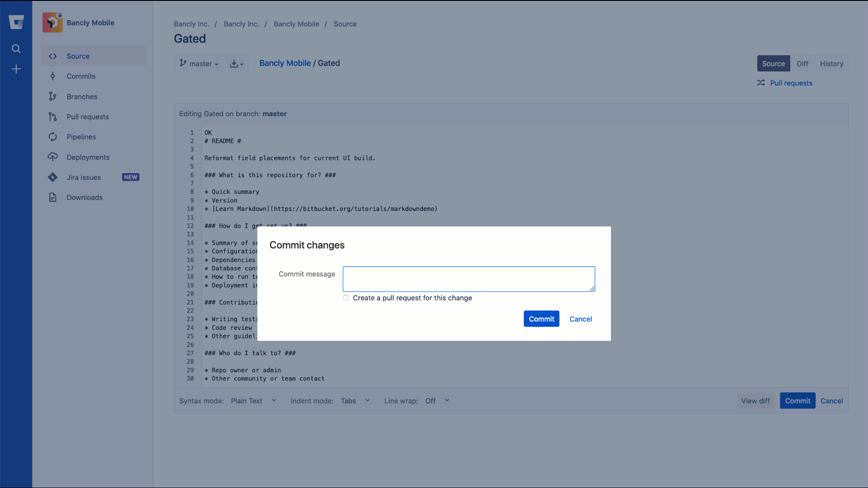868x488 pixels.
Task: Check the pull request creation option
Action: pyautogui.click(x=345, y=298)
